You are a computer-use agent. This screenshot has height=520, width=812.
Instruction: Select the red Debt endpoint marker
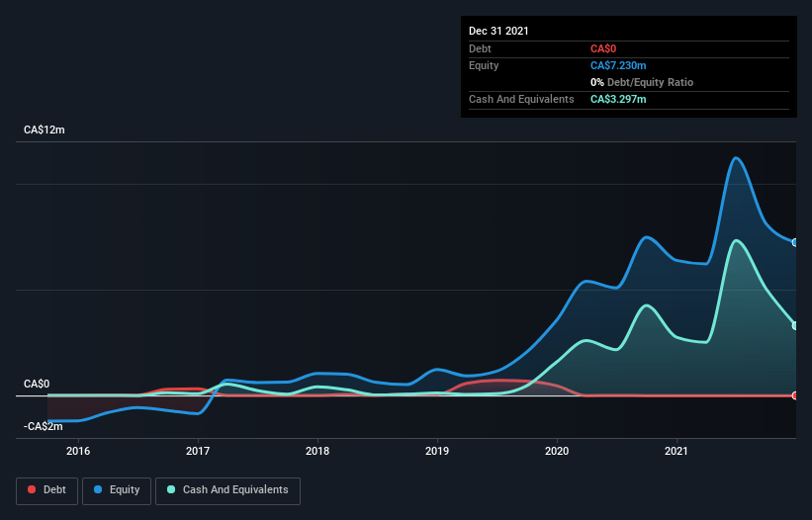[795, 395]
